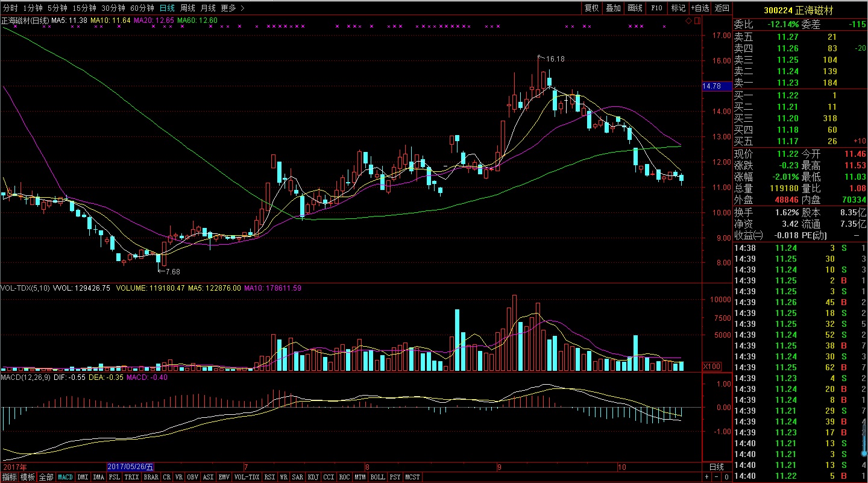Click the diamond icon above the price axis

pyautogui.click(x=689, y=21)
